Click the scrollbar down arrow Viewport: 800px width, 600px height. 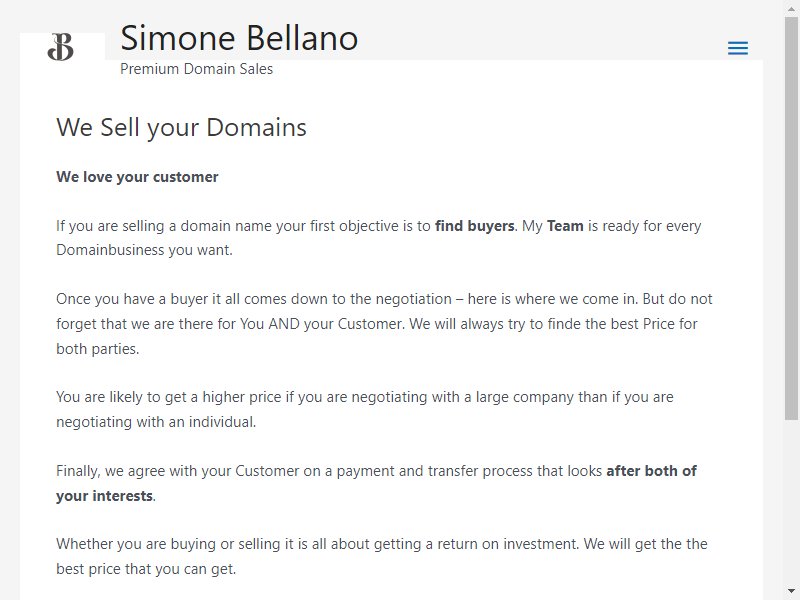click(791, 591)
